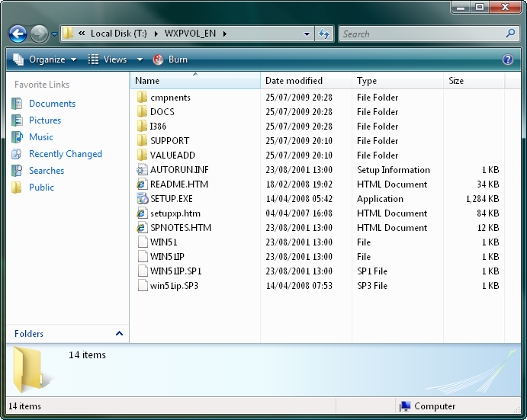527x420 pixels.
Task: Click the folder name I386
Action: tap(158, 126)
